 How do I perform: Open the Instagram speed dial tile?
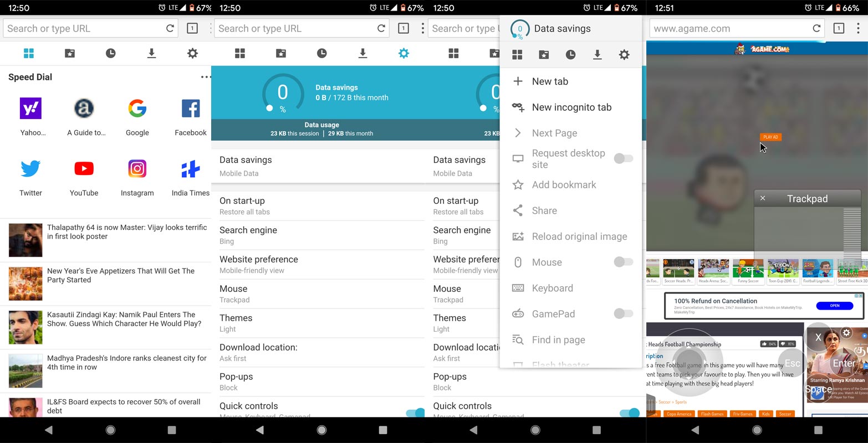[x=137, y=176]
